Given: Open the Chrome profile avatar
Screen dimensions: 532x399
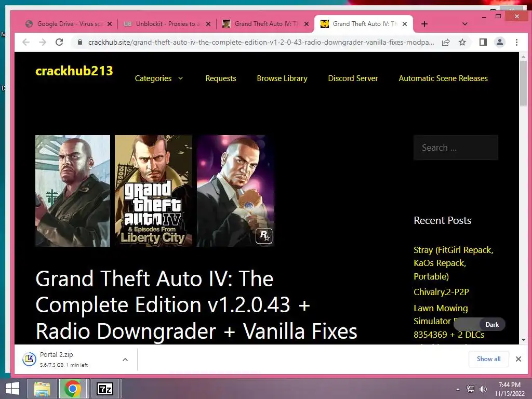Looking at the screenshot, I should point(499,42).
